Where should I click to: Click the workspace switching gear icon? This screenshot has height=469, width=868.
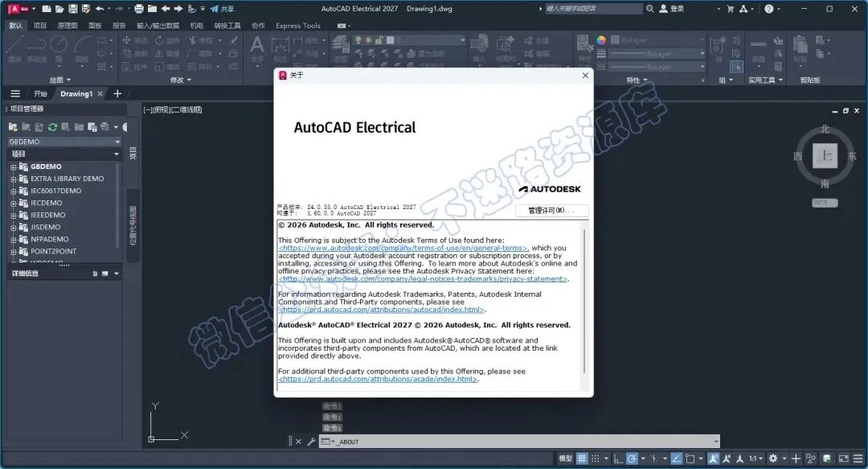point(773,459)
